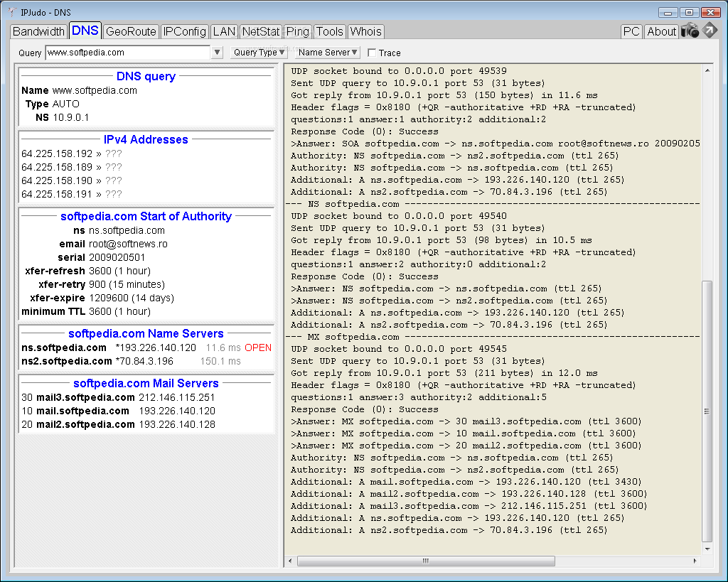The height and width of the screenshot is (582, 728).
Task: Open the LAN tab
Action: point(224,31)
